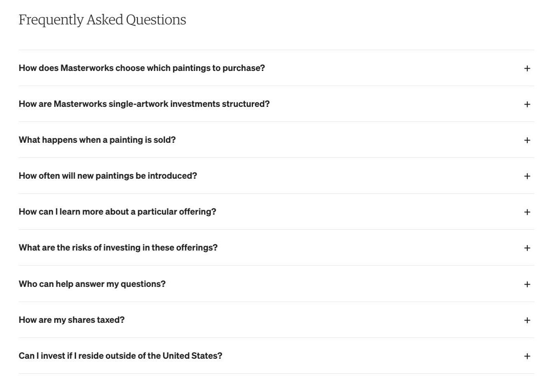This screenshot has width=554, height=392.
Task: Expand 'How are Masterworks single-artwork investments structured?'
Action: 144,104
